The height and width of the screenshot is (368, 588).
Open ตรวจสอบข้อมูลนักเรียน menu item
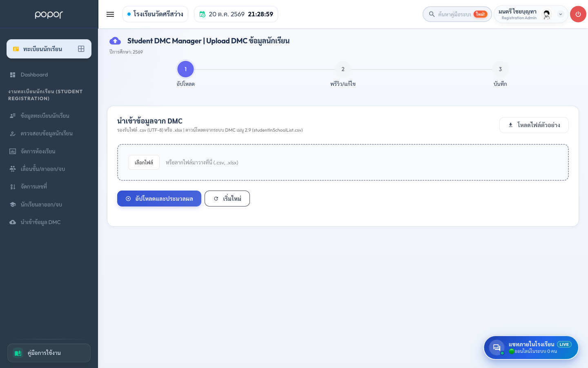coord(49,133)
